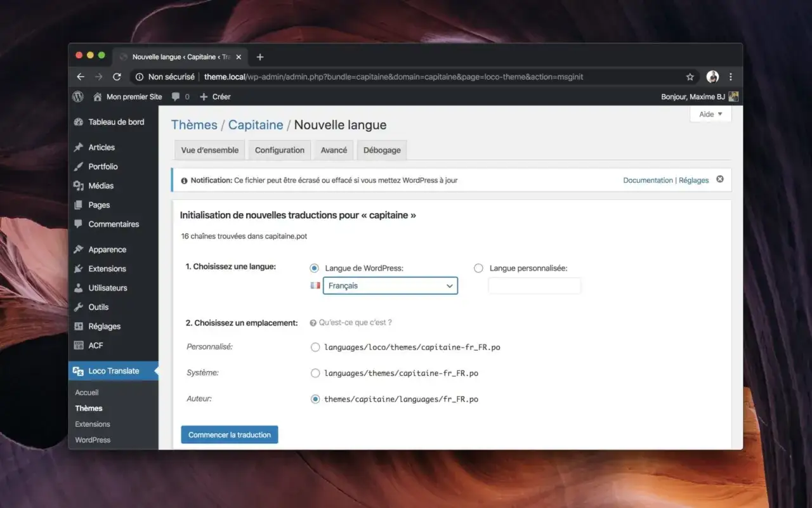Choose languages/themes/capitaine-fr_FR.po system location

click(x=315, y=373)
